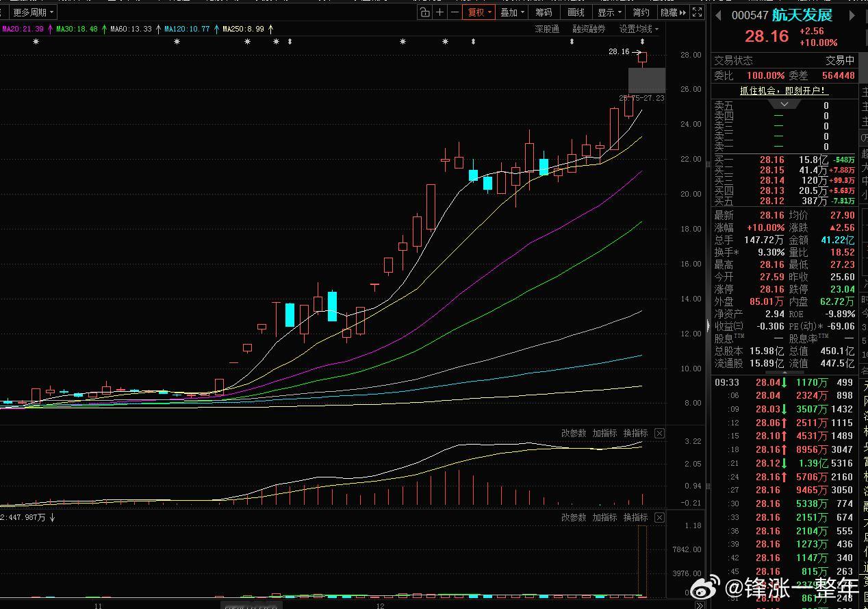This screenshot has height=609, width=868.
Task: Go to previous stock with left arrow
Action: tap(718, 15)
